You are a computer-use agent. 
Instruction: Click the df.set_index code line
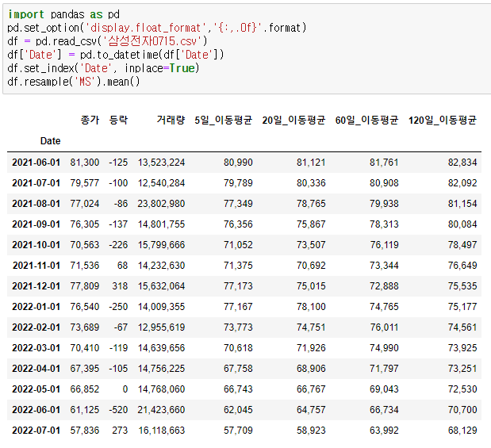point(103,68)
